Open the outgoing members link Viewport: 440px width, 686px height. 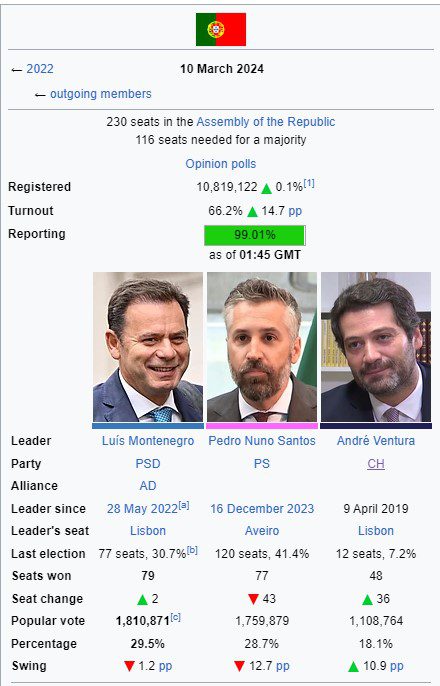(101, 94)
